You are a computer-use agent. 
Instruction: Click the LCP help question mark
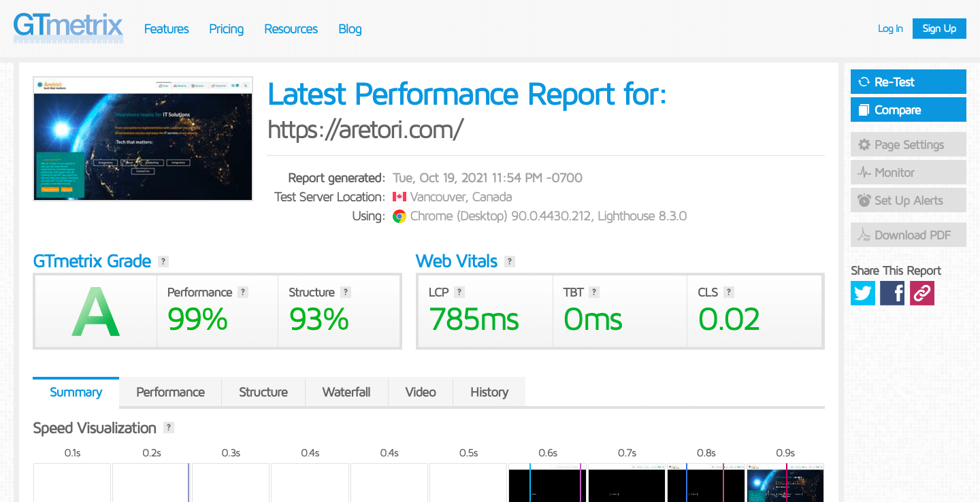tap(459, 292)
